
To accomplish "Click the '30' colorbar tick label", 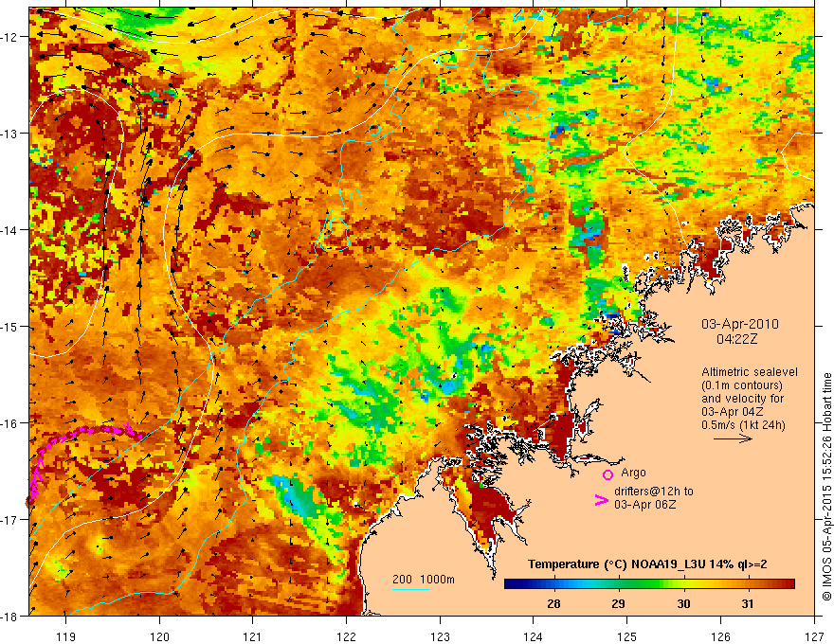I will pyautogui.click(x=683, y=603).
